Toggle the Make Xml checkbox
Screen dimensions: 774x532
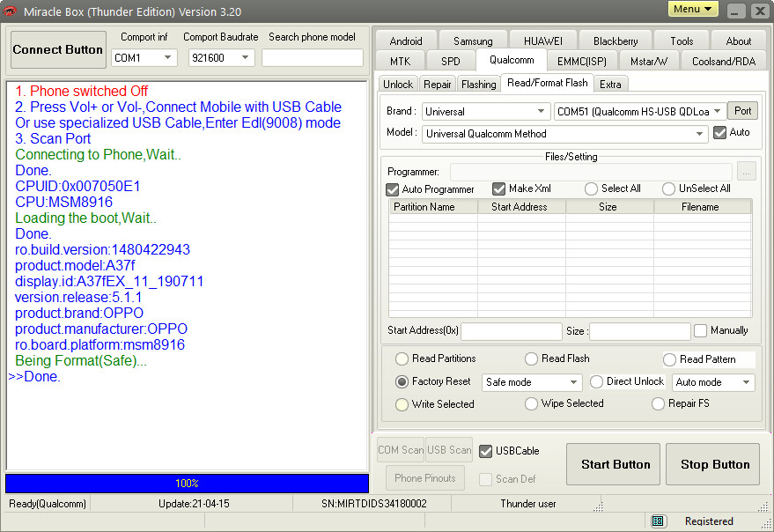(499, 189)
